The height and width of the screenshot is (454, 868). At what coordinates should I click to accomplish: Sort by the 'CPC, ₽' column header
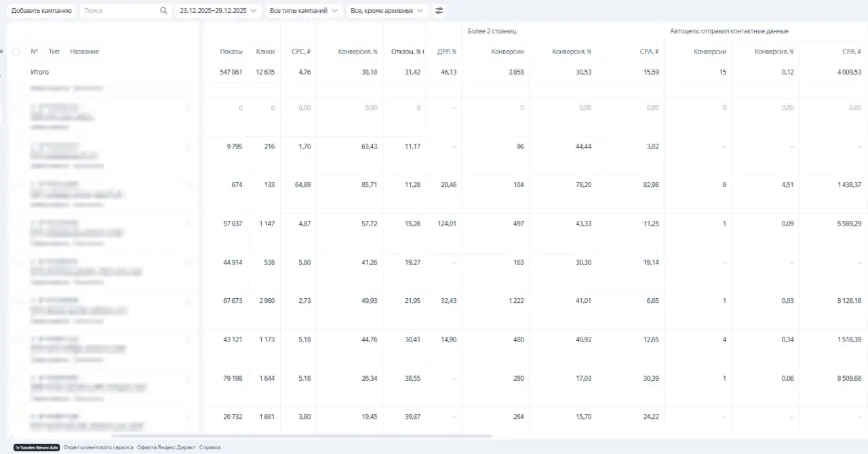coord(301,51)
